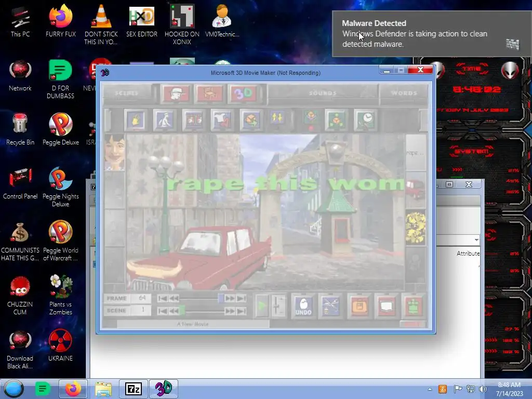Open the Hooked on Xonix desktop shortcut
This screenshot has width=532, height=399.
(x=182, y=24)
